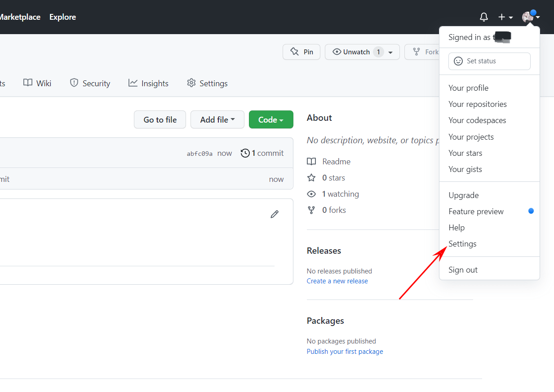Edit the README using the pencil icon
Viewport: 554px width, 392px height.
275,214
